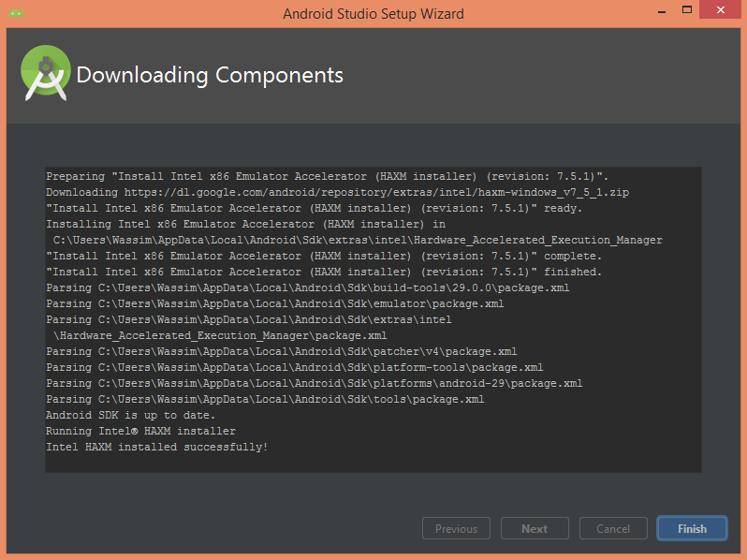Image resolution: width=747 pixels, height=560 pixels.
Task: Click the line parsing Sdk\extras\intel
Action: click(x=249, y=319)
